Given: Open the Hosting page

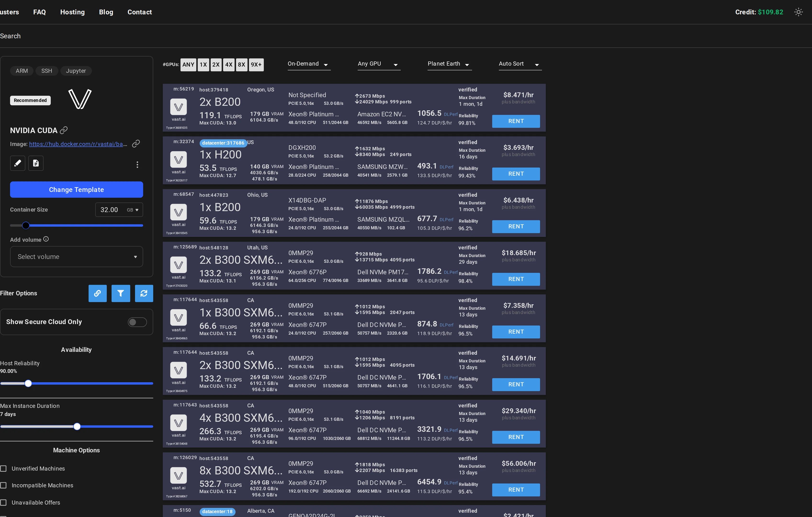Looking at the screenshot, I should point(73,12).
